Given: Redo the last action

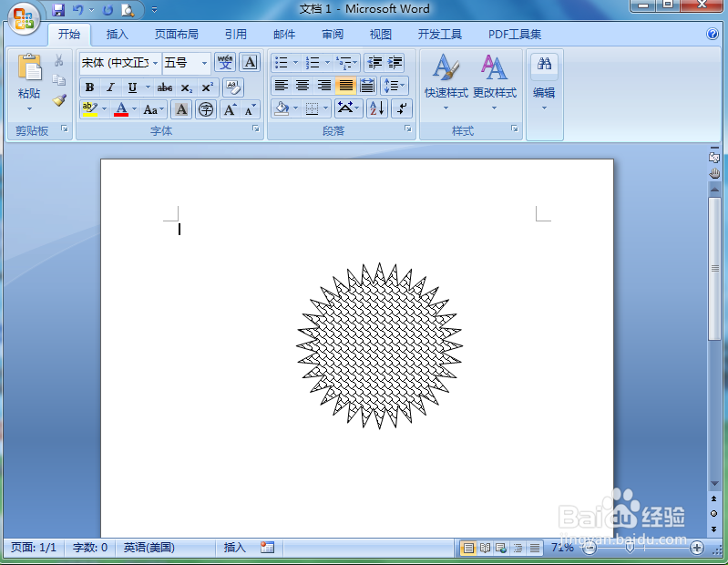Looking at the screenshot, I should point(108,10).
